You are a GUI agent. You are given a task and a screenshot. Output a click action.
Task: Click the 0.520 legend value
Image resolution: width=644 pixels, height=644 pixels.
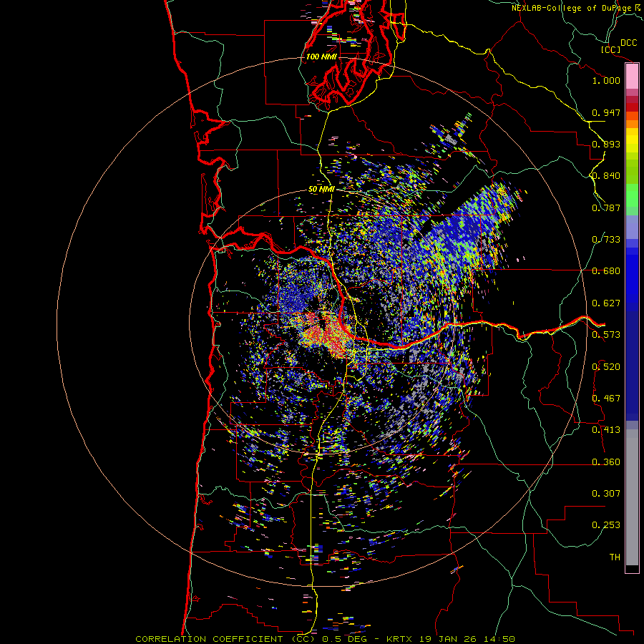click(x=606, y=367)
